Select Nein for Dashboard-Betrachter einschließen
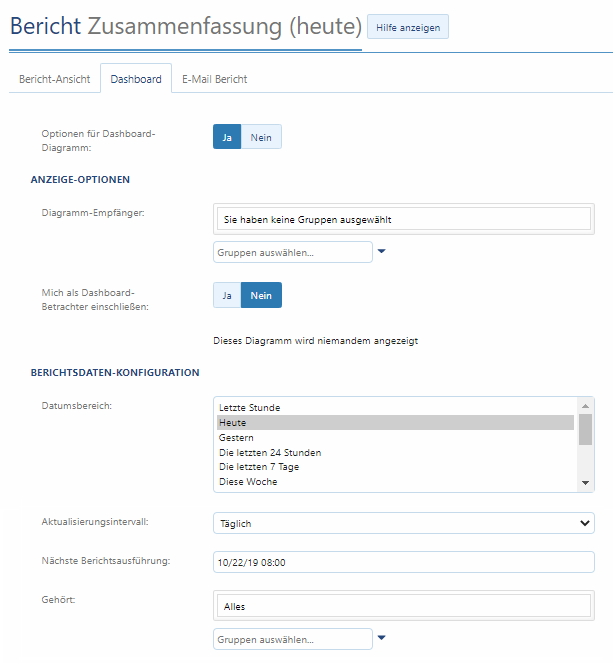This screenshot has width=613, height=664. click(261, 296)
